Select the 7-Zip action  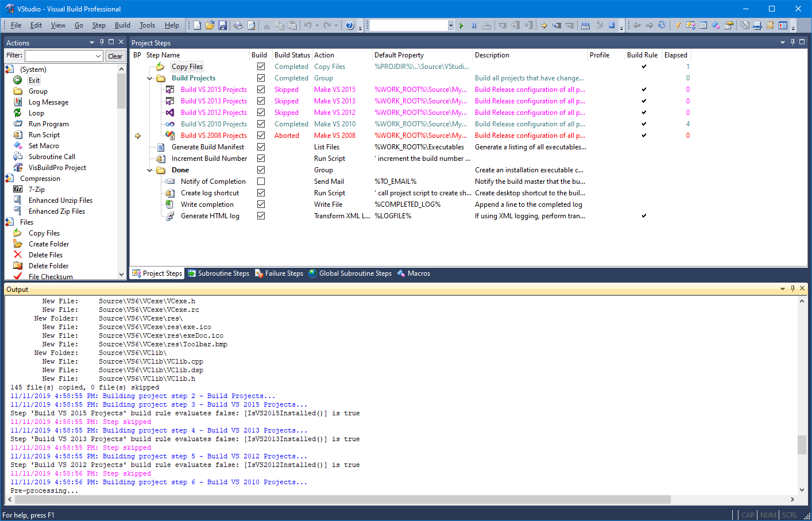coord(37,190)
